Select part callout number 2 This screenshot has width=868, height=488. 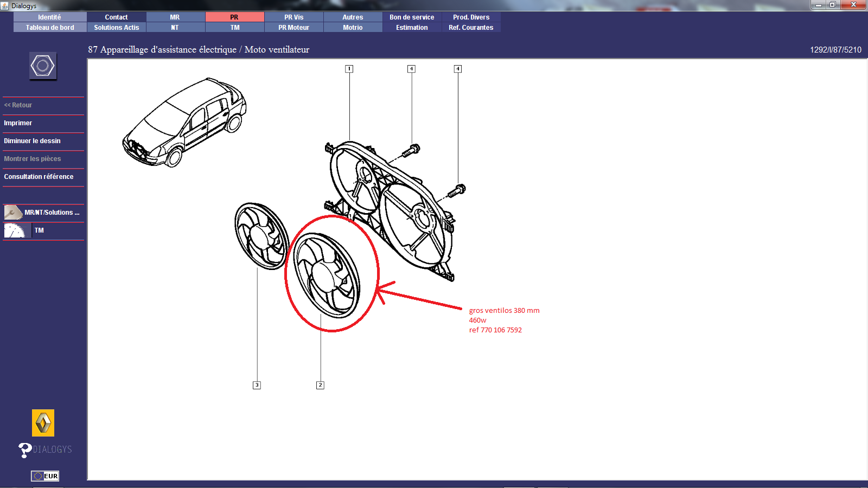320,385
